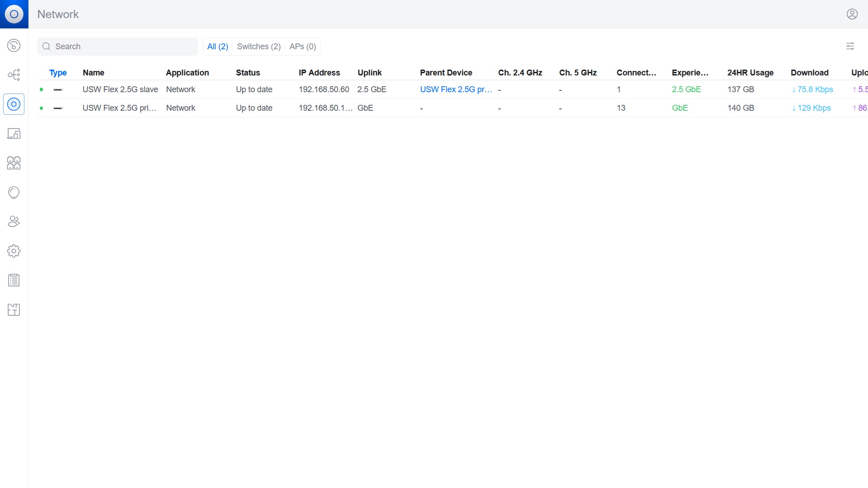Open the Client Devices sidebar icon
868x488 pixels.
(x=14, y=134)
